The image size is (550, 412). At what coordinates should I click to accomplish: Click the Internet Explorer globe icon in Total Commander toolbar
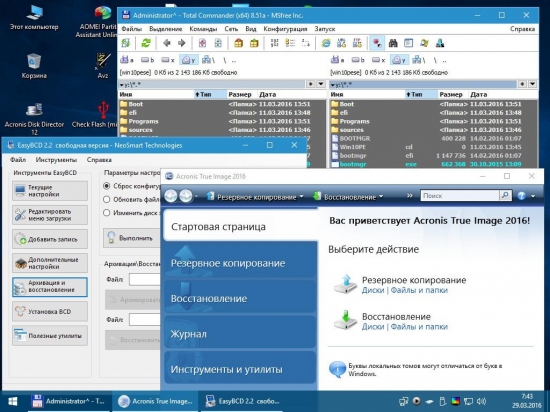click(326, 43)
